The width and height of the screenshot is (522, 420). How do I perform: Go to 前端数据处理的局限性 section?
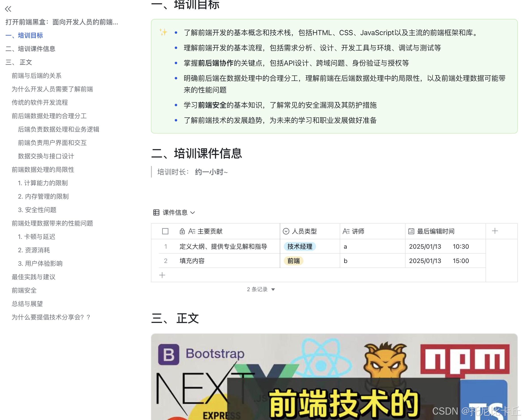coord(43,170)
